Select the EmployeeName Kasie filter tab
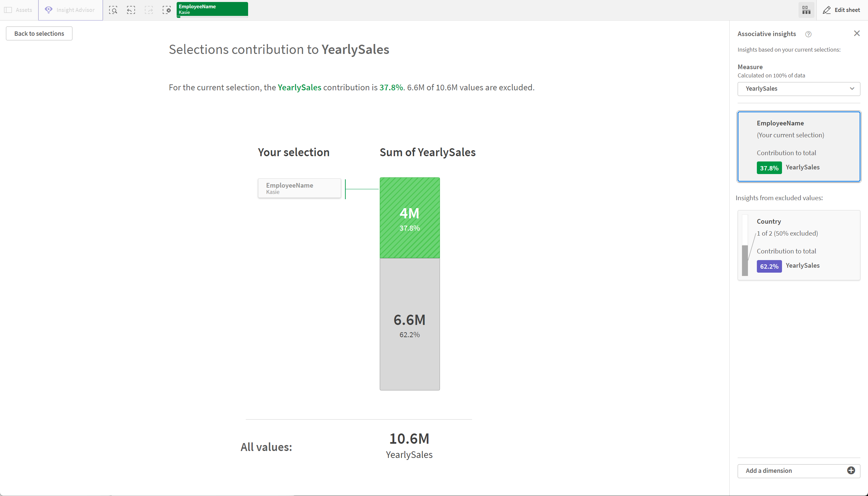The image size is (868, 496). (x=212, y=9)
